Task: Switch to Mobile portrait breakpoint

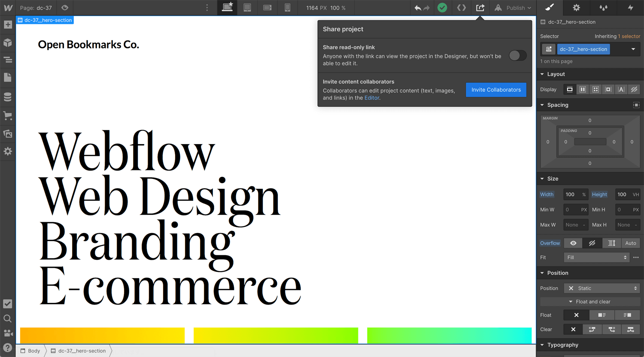Action: [x=288, y=8]
